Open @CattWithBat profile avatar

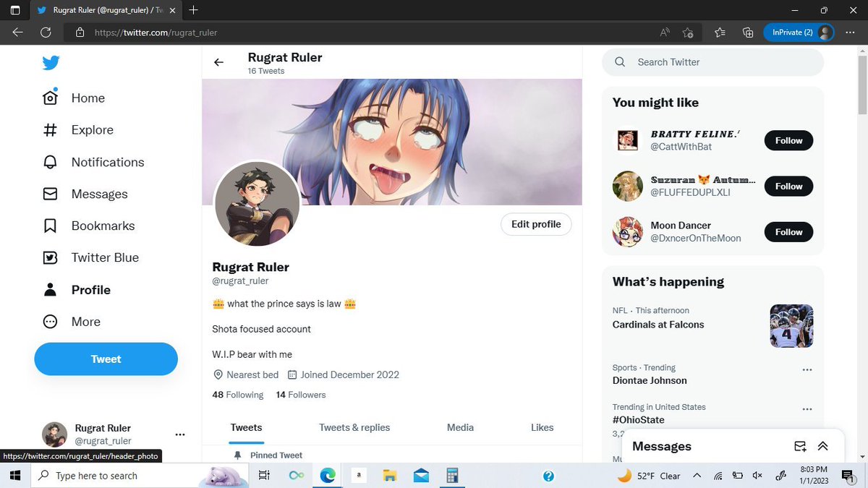click(x=627, y=140)
